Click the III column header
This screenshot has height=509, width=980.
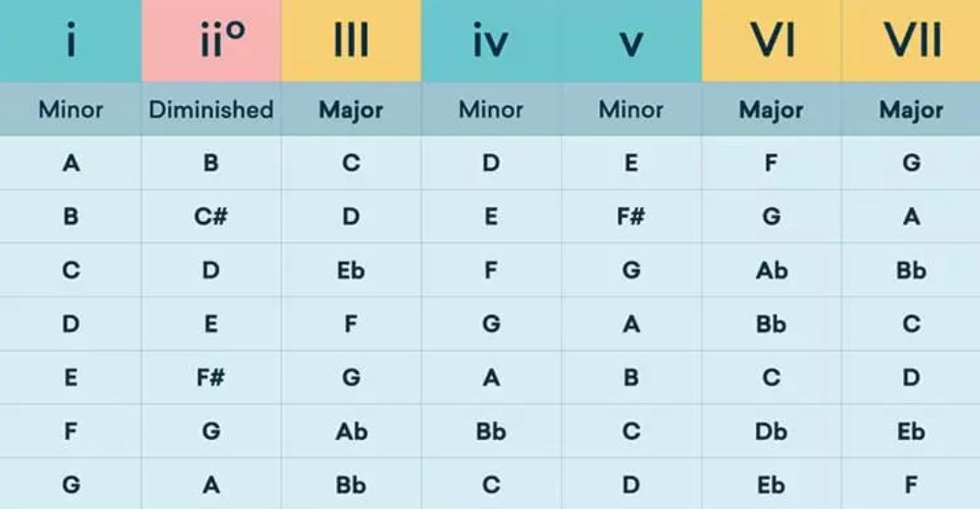[352, 41]
